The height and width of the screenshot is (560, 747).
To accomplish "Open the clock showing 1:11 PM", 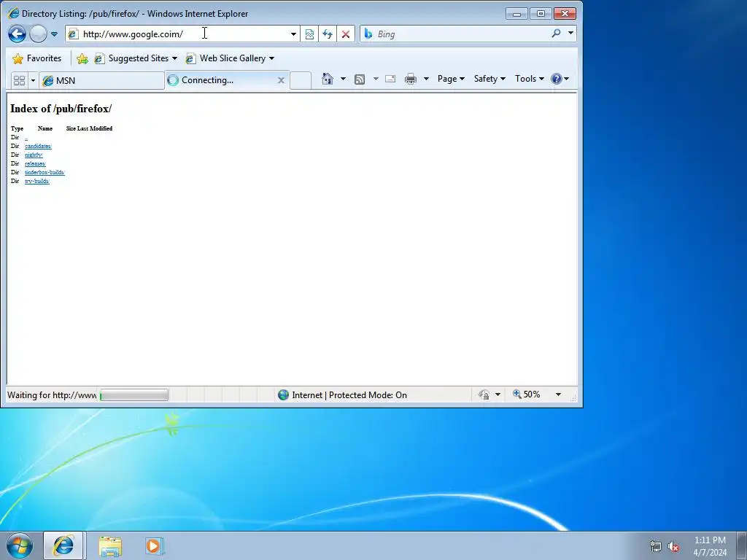I will [x=710, y=546].
